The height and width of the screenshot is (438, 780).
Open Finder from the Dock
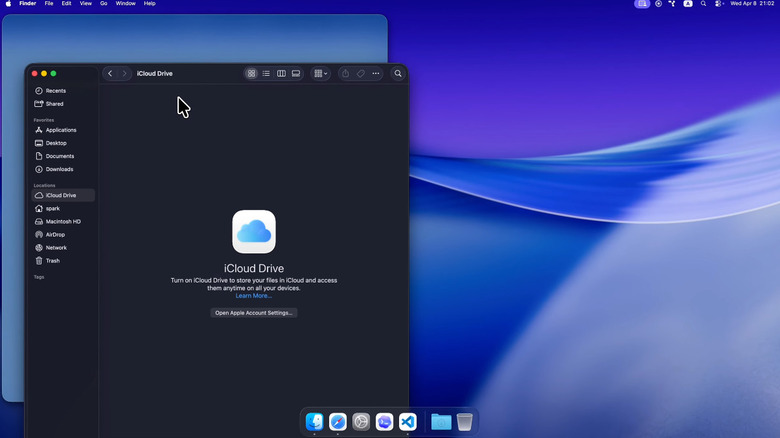pyautogui.click(x=314, y=422)
